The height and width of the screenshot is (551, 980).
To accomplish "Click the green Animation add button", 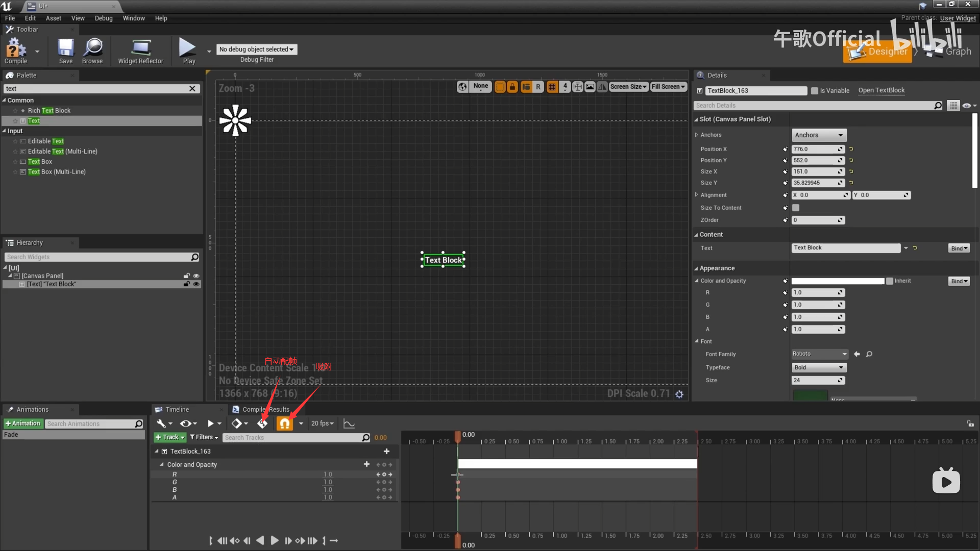I will pyautogui.click(x=22, y=423).
